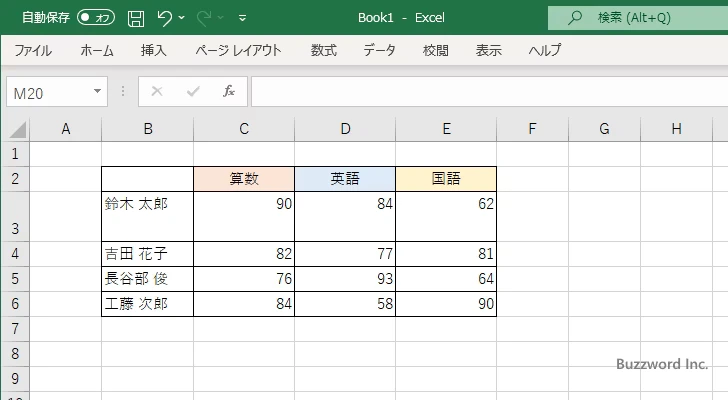Select column G header

tap(604, 129)
